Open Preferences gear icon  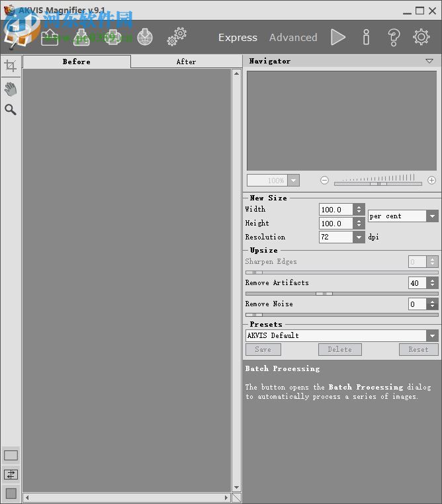421,37
